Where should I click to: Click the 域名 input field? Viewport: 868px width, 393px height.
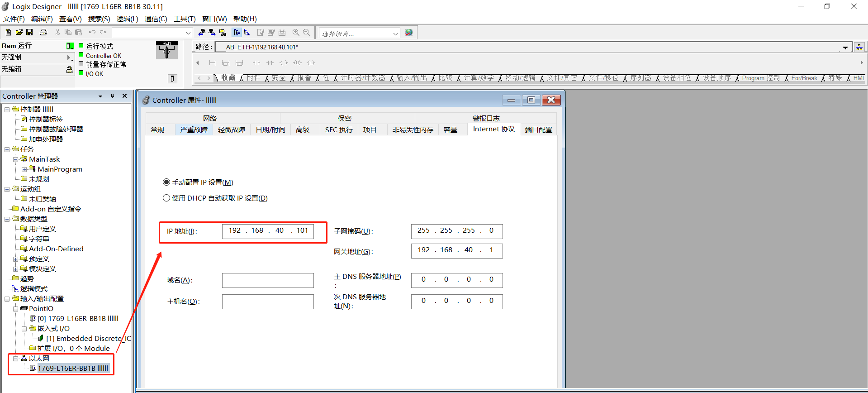(x=268, y=280)
